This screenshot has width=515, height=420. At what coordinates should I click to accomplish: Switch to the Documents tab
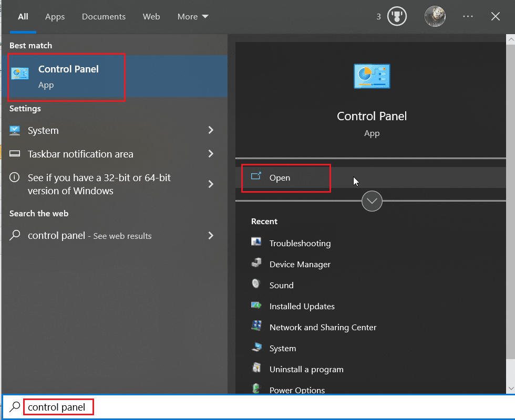point(104,16)
